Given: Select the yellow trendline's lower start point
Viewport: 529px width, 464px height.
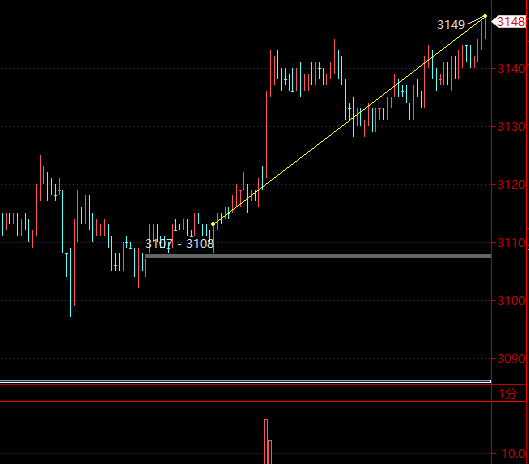Looking at the screenshot, I should click(213, 224).
